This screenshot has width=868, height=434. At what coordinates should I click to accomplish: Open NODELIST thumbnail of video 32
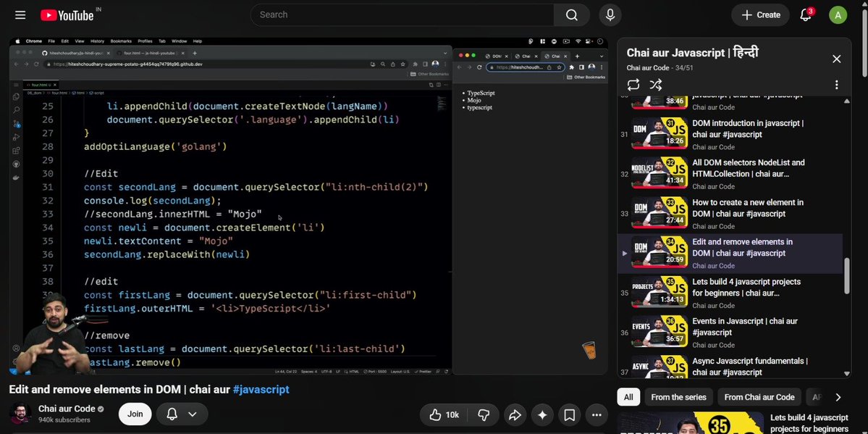pyautogui.click(x=660, y=173)
